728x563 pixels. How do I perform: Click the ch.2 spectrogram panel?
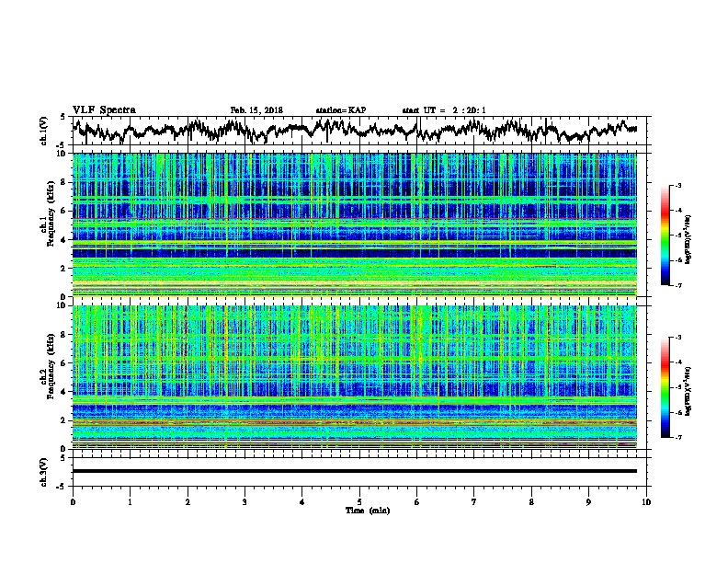tap(354, 377)
